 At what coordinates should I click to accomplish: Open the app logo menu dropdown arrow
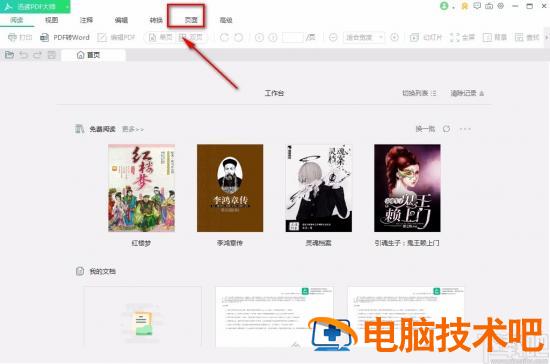click(x=67, y=7)
